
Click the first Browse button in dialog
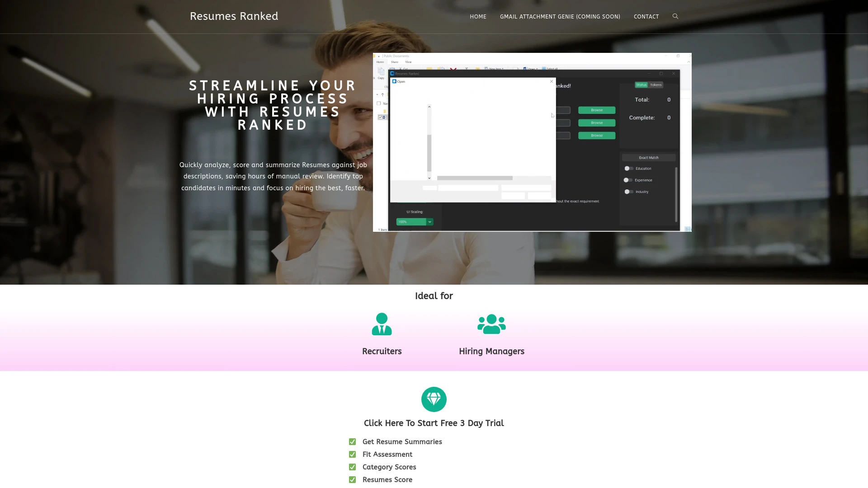point(597,110)
